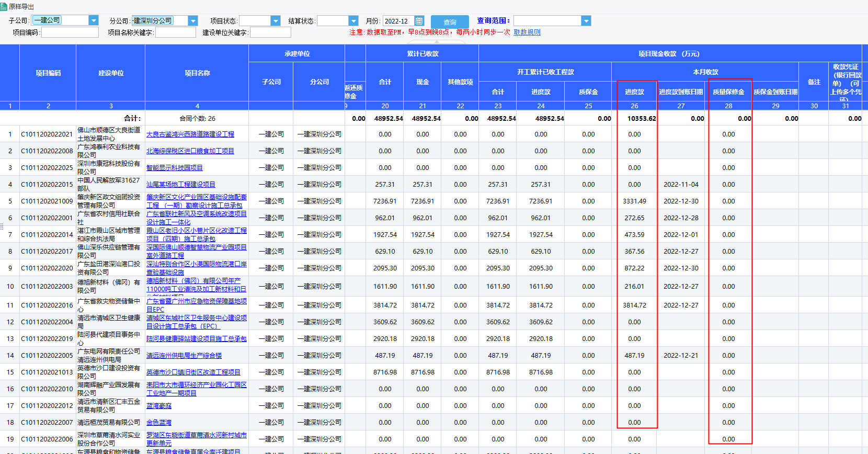Open project link 蓝湾豪庭
This screenshot has height=454, width=868.
click(159, 406)
